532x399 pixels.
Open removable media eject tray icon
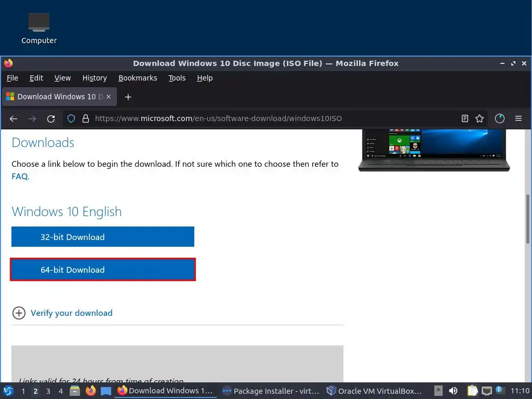click(x=438, y=391)
